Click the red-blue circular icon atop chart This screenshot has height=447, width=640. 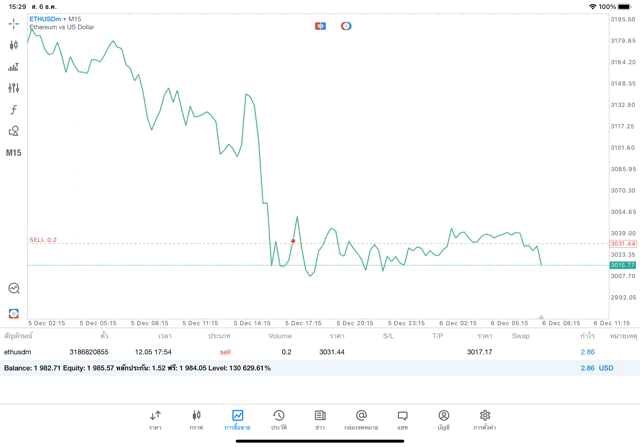point(346,26)
